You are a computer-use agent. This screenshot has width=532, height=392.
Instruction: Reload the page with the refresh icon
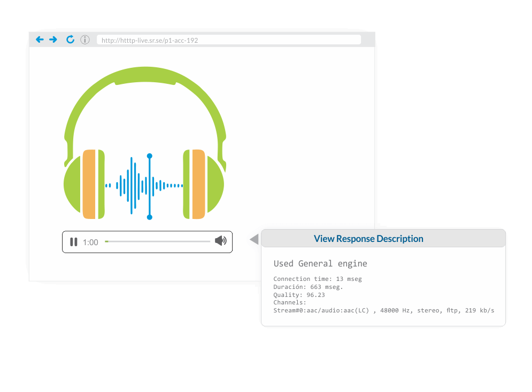[70, 39]
